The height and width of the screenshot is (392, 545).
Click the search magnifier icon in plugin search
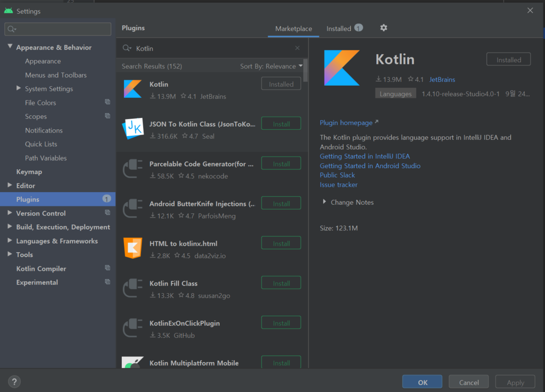click(x=127, y=48)
